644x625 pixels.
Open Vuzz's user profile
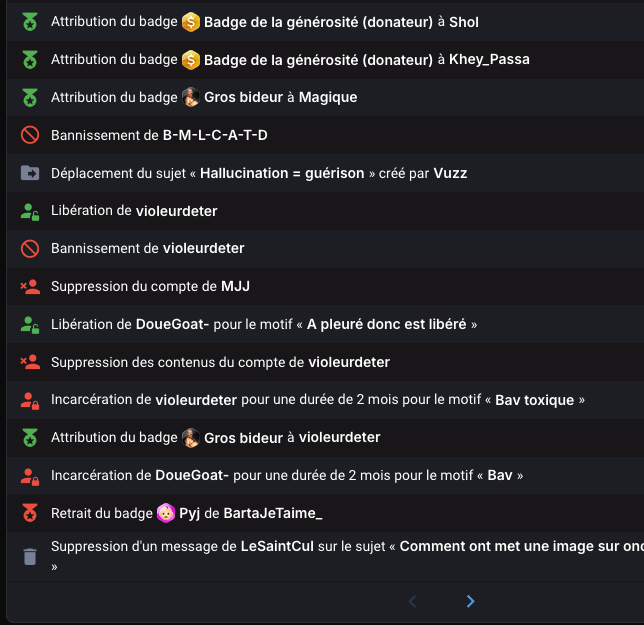450,173
